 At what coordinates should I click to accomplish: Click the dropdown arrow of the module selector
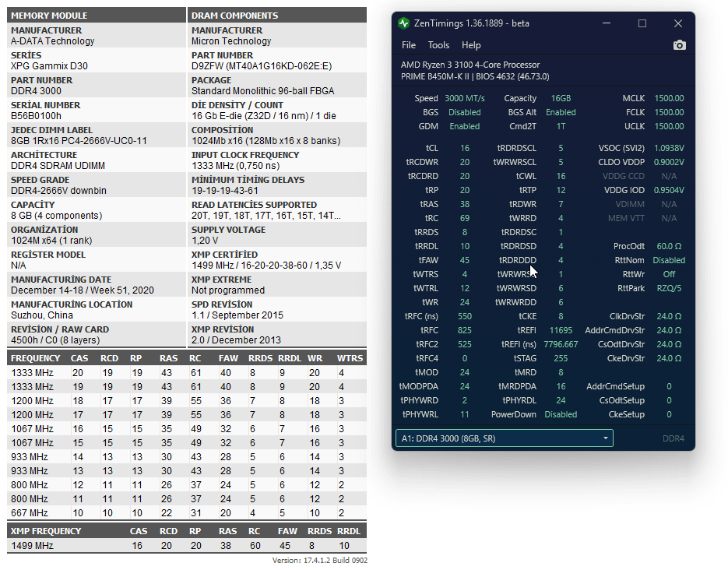[x=606, y=438]
